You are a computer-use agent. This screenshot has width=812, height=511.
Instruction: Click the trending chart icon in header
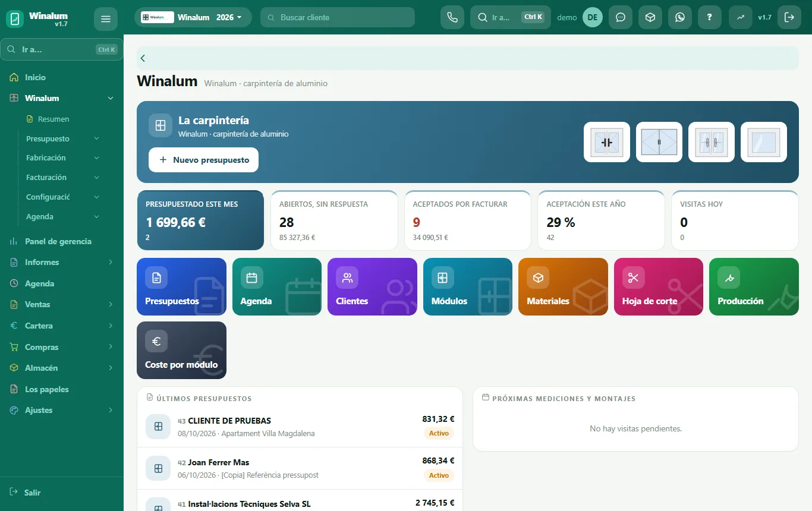[740, 17]
